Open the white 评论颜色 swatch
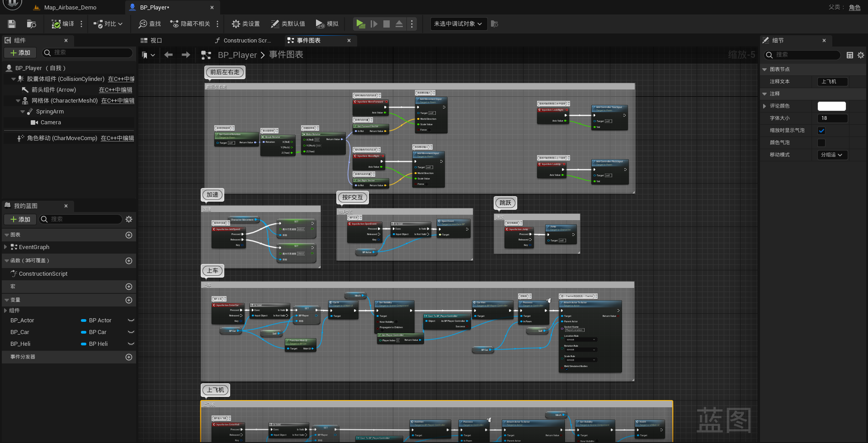 coord(832,106)
